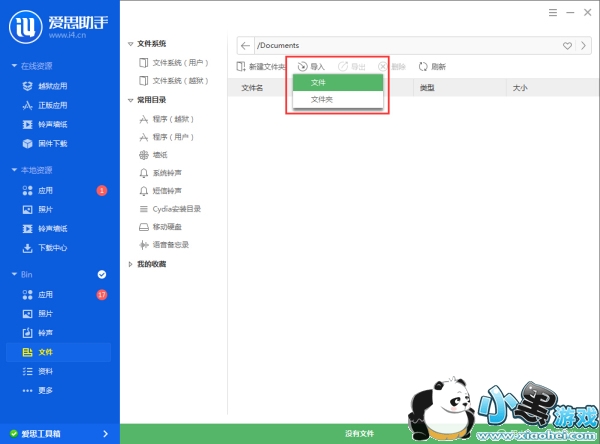
Task: Add path to favorites with heart icon
Action: point(567,46)
